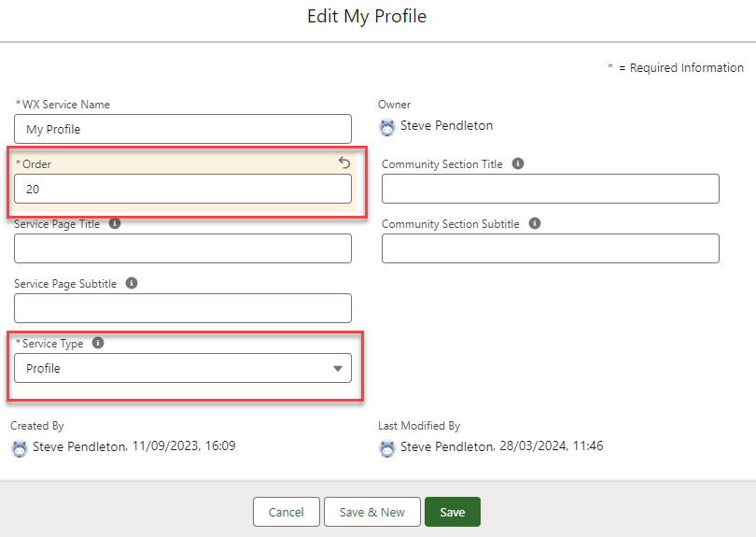Click info icon beside Service Page Title
The image size is (756, 537).
tap(115, 224)
